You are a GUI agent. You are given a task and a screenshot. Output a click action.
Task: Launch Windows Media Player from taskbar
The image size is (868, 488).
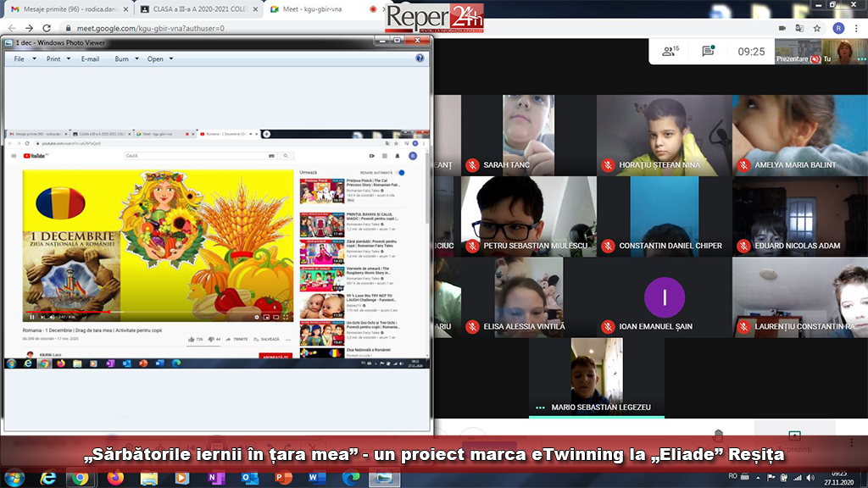click(x=182, y=478)
